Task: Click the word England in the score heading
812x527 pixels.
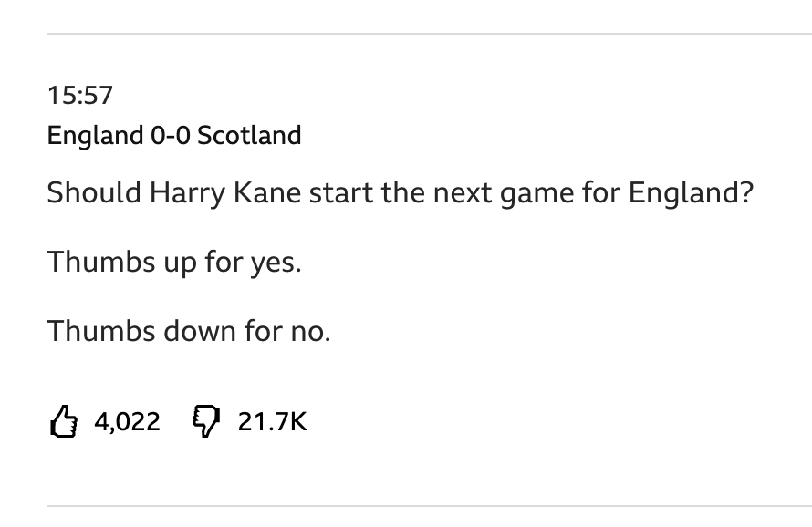Action: [95, 136]
